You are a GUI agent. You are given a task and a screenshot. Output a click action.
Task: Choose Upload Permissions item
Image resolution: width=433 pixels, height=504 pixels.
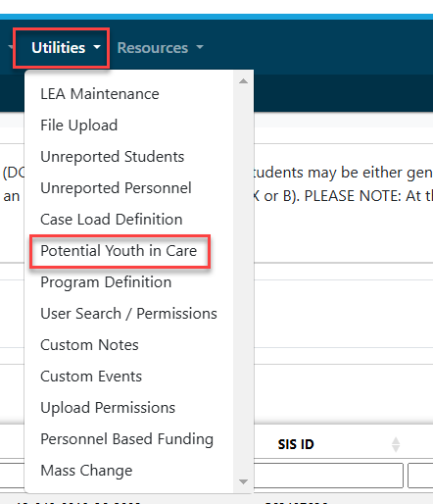click(108, 408)
